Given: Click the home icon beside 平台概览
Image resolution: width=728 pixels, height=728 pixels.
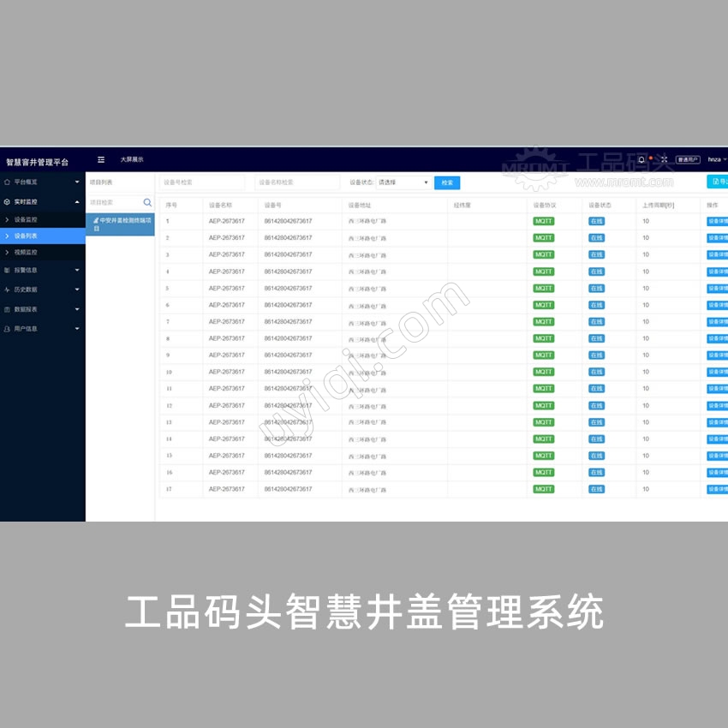Looking at the screenshot, I should pos(7,182).
